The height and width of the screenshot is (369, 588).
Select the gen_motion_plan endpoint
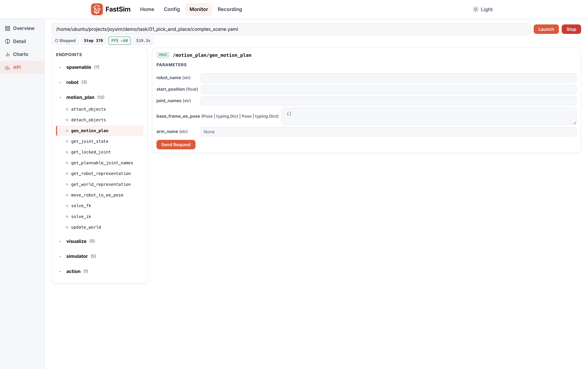point(100,131)
